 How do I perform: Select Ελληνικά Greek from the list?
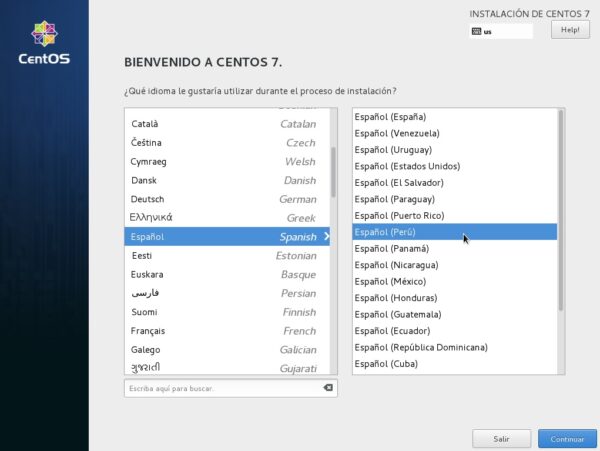(223, 217)
